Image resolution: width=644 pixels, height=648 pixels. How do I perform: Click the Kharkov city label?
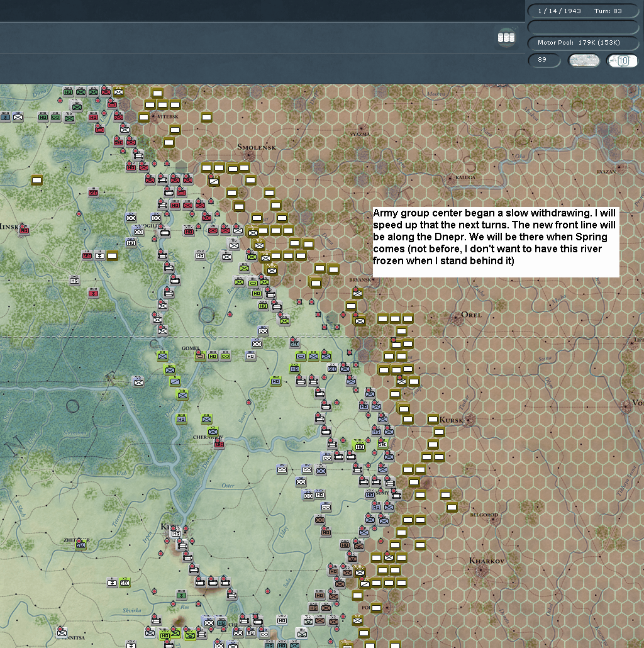[487, 561]
